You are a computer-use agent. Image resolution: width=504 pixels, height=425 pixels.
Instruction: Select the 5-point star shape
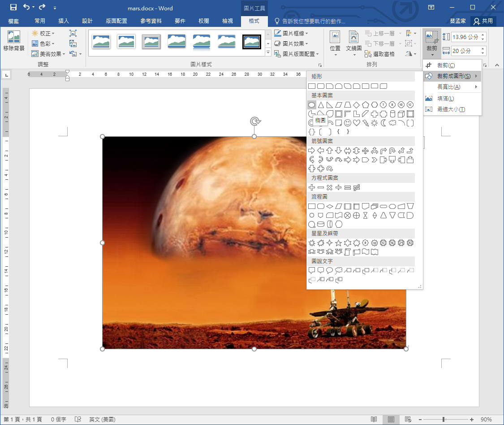pyautogui.click(x=339, y=243)
